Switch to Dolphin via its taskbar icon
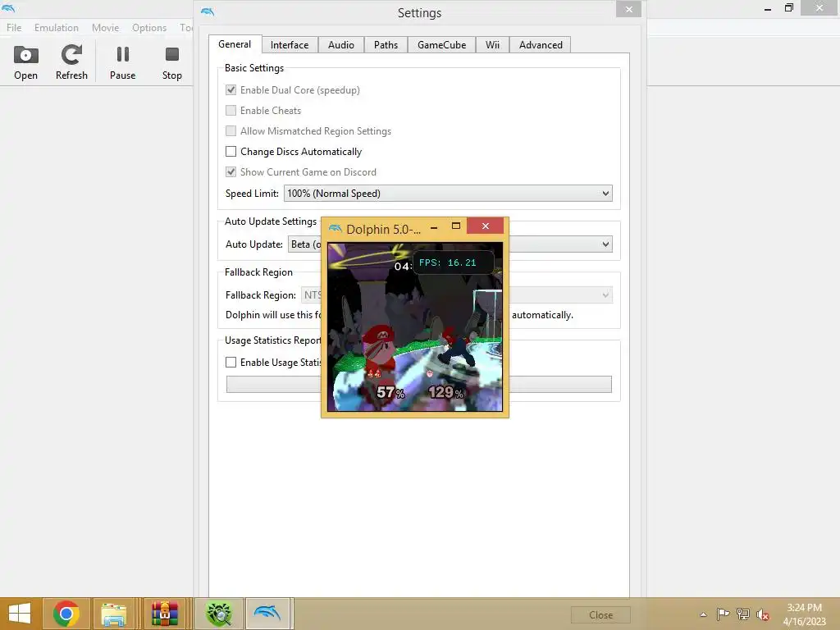 (x=268, y=614)
